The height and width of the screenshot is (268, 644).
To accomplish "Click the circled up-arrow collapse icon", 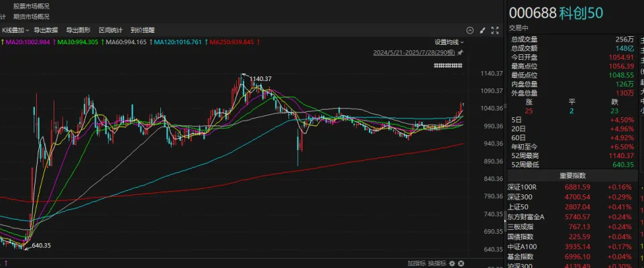I will tap(470, 30).
